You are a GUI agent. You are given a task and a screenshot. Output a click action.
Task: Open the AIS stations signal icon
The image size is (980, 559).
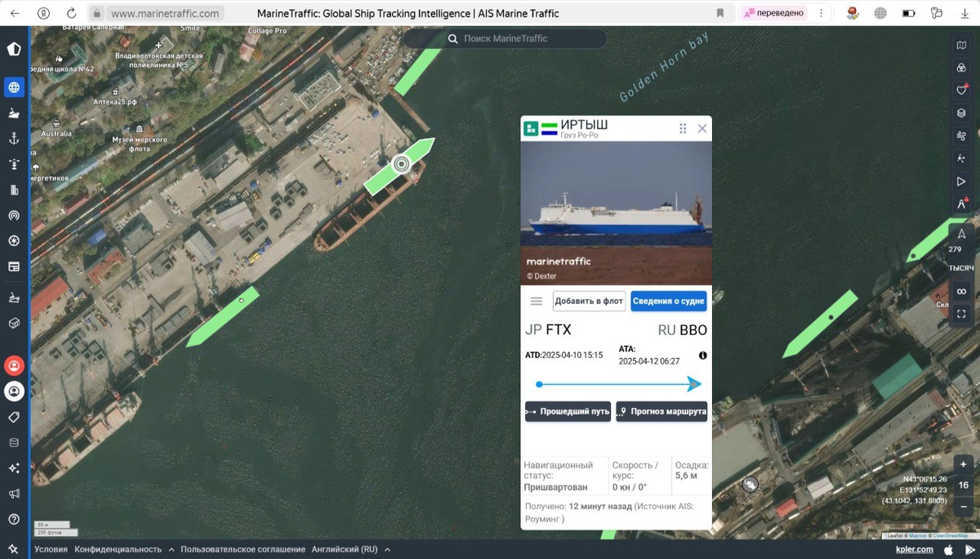[13, 216]
